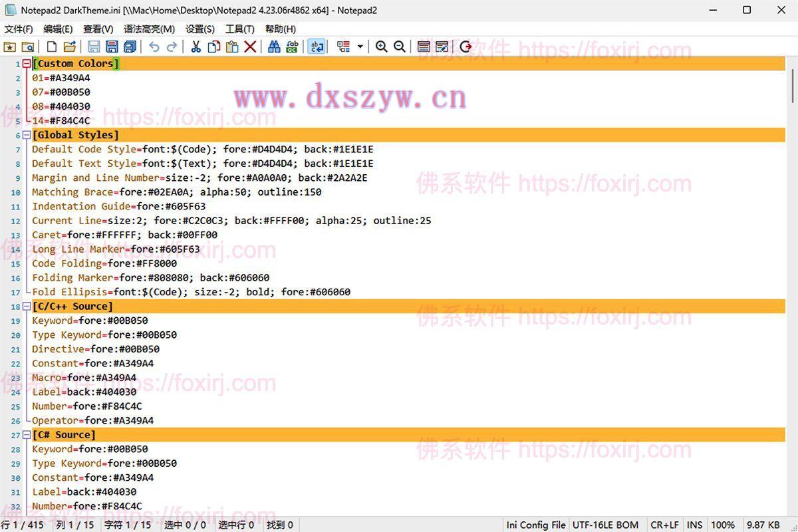Viewport: 798px width, 532px height.
Task: Toggle the INS insert mode indicator
Action: pyautogui.click(x=694, y=525)
